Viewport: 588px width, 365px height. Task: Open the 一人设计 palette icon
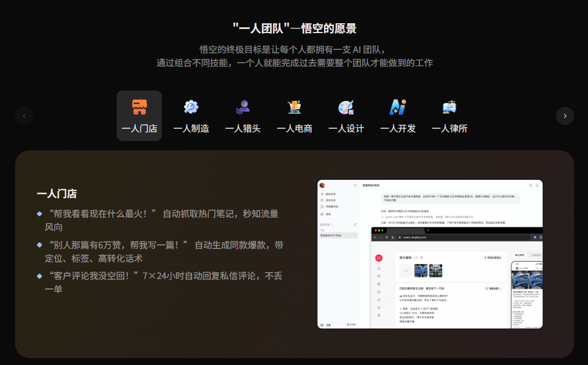click(x=346, y=107)
